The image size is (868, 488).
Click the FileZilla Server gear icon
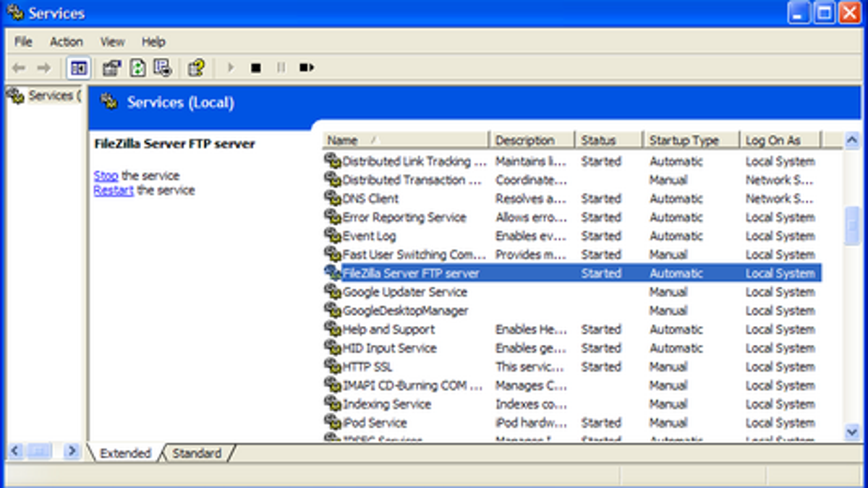[332, 273]
